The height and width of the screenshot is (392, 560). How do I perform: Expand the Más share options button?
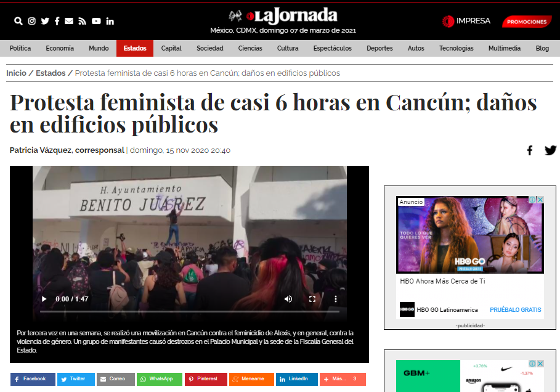click(343, 379)
